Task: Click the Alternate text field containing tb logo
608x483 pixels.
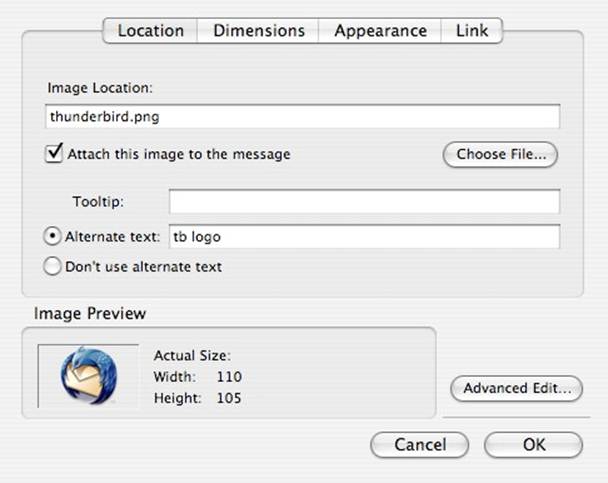Action: pos(364,236)
